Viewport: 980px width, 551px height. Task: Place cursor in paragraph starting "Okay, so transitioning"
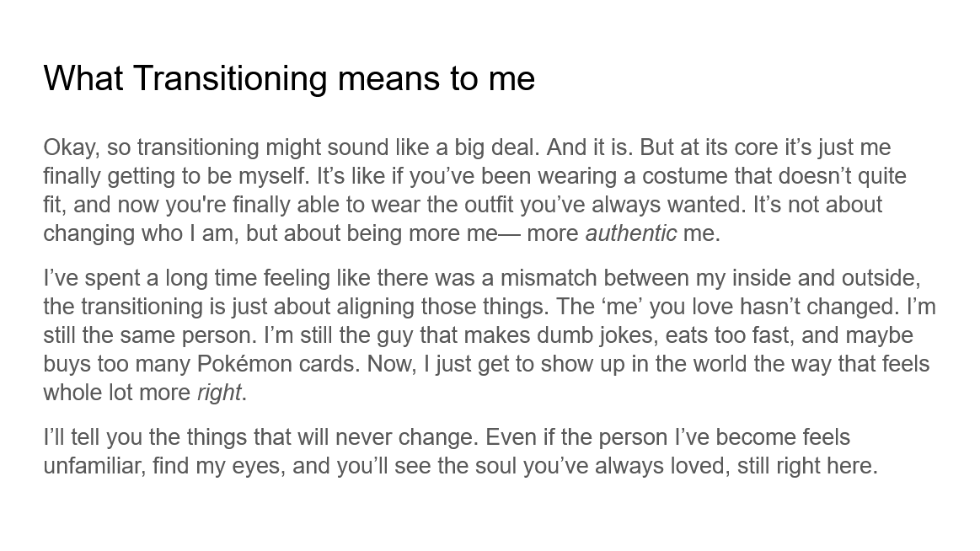pyautogui.click(x=472, y=190)
